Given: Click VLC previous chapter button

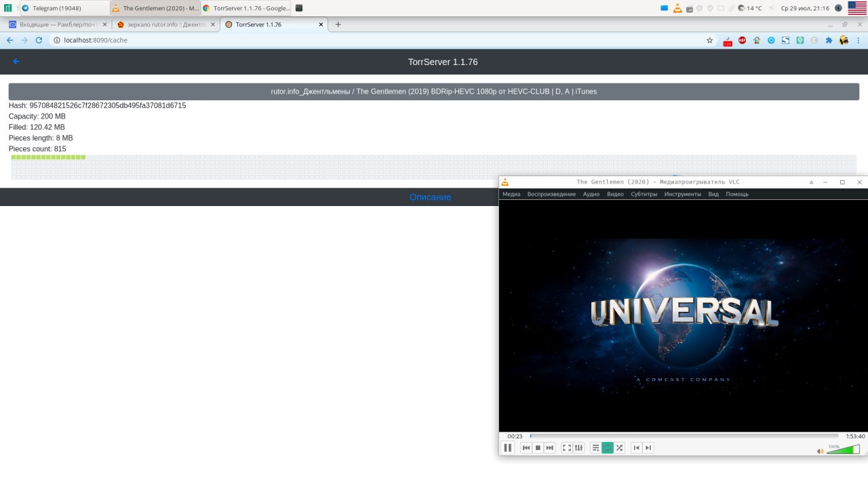Looking at the screenshot, I should (636, 448).
